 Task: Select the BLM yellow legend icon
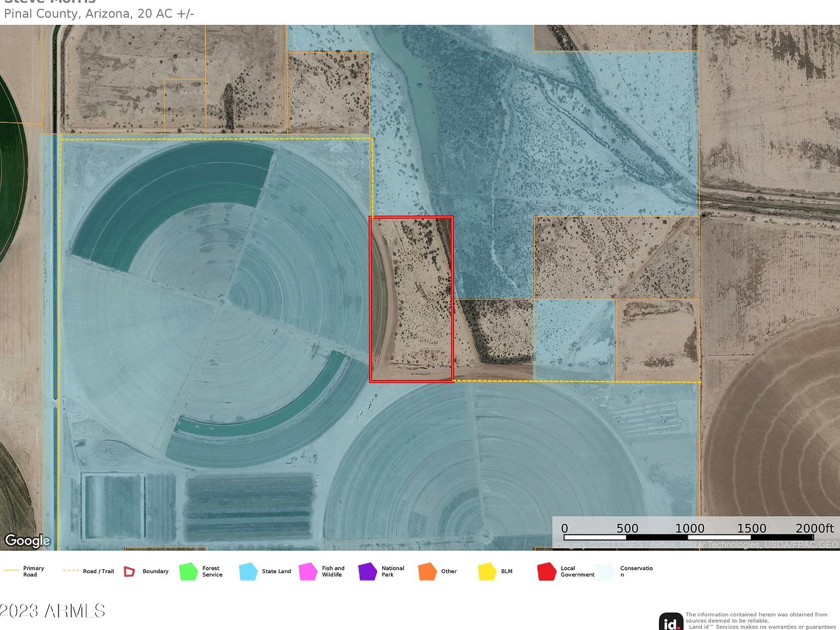pyautogui.click(x=486, y=571)
